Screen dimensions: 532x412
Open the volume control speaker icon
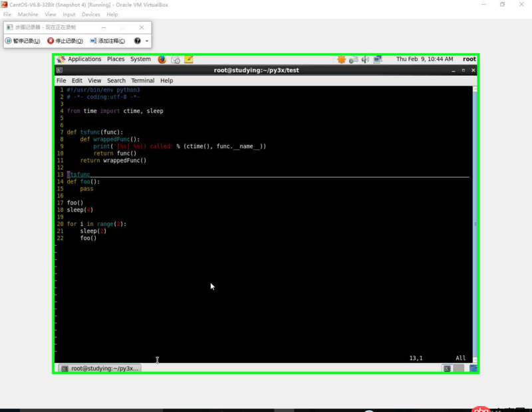tap(364, 59)
